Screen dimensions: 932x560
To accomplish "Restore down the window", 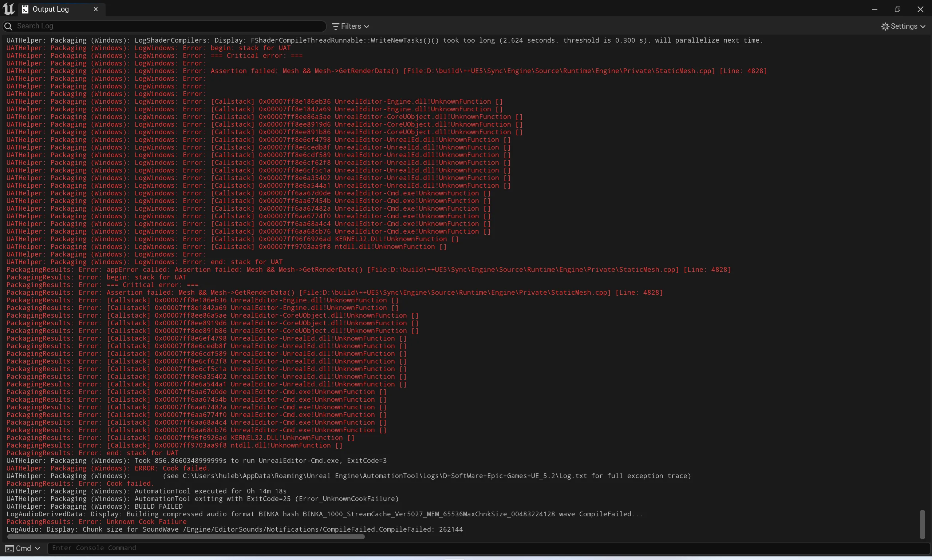I will click(x=898, y=9).
